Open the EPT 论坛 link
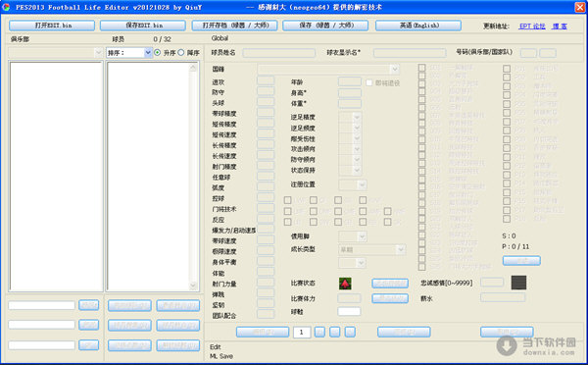The height and width of the screenshot is (365, 588). click(532, 26)
